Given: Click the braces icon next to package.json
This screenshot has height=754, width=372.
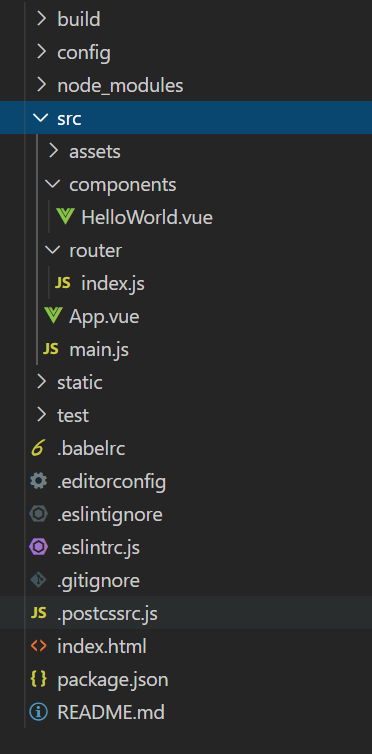Looking at the screenshot, I should (x=38, y=679).
